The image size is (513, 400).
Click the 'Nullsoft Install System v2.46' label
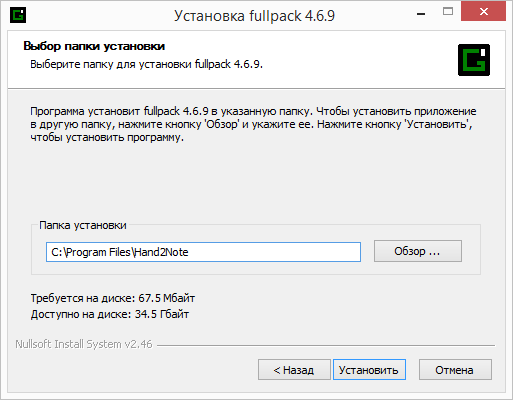84,344
